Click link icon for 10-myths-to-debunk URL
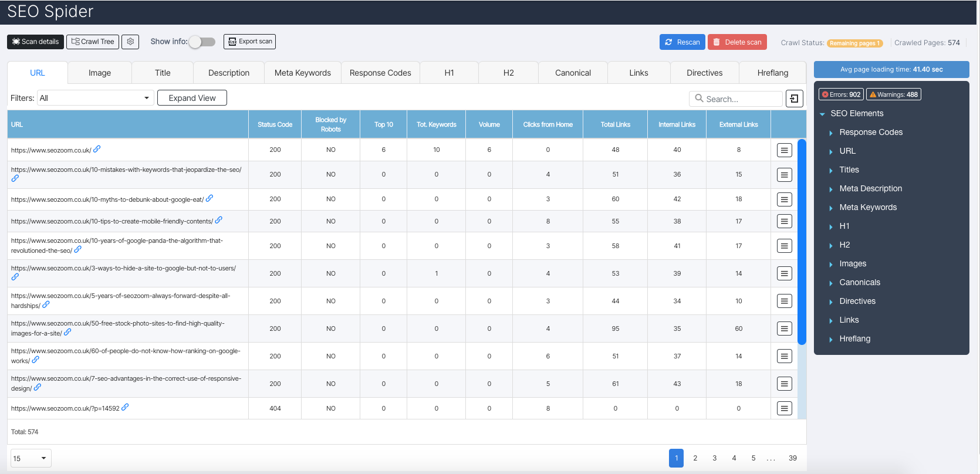This screenshot has height=474, width=980. click(x=209, y=198)
